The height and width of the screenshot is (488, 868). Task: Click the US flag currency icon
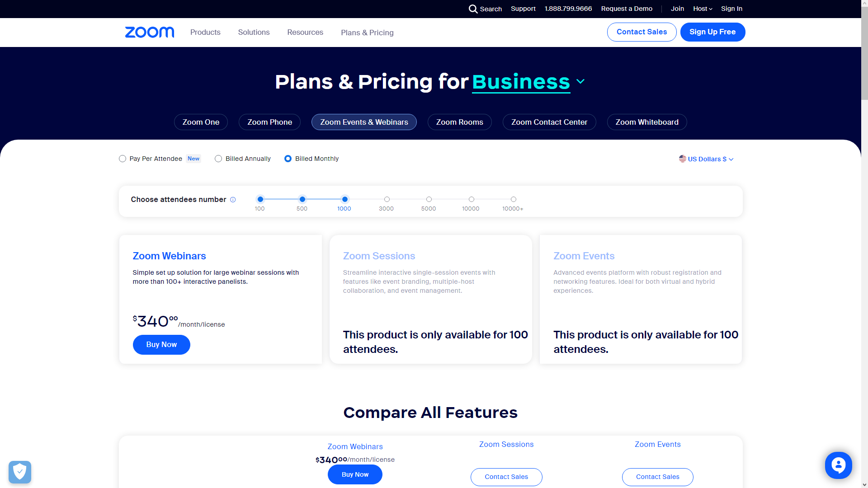[683, 159]
